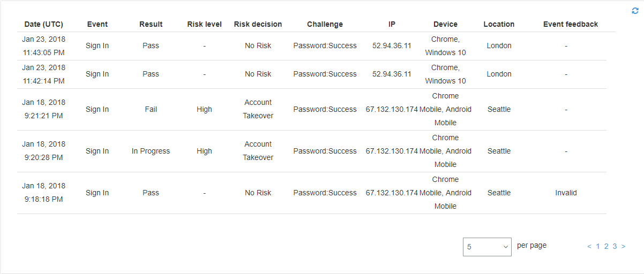Select the Fail result sign-in row
The image size is (644, 274).
point(151,109)
